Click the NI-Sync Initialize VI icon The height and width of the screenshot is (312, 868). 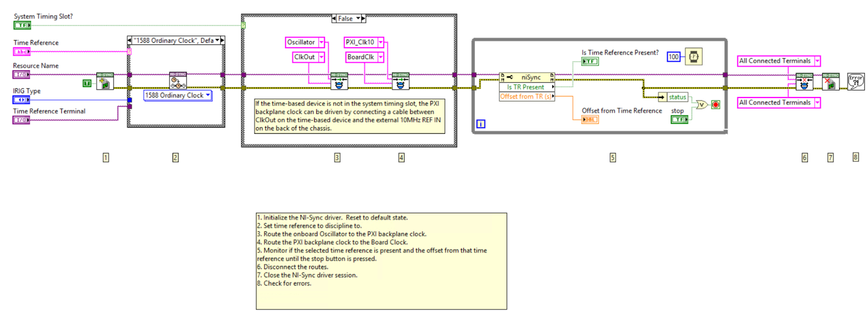105,81
